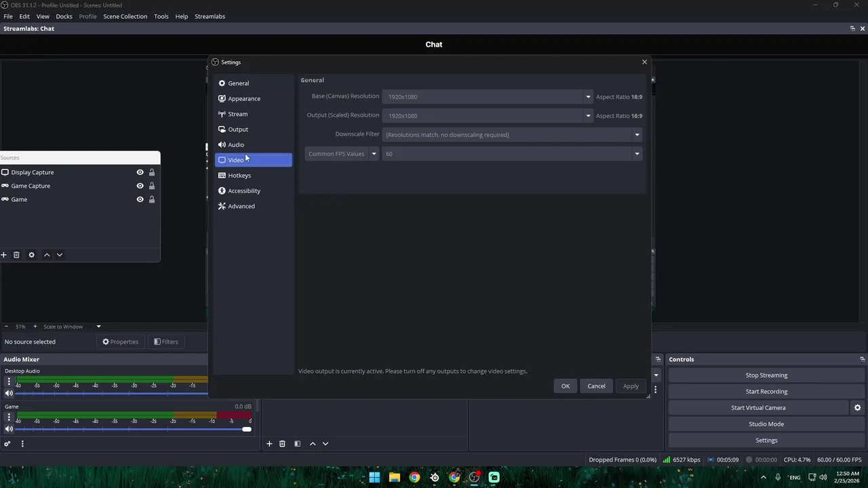Lock the Game Capture source

[152, 186]
